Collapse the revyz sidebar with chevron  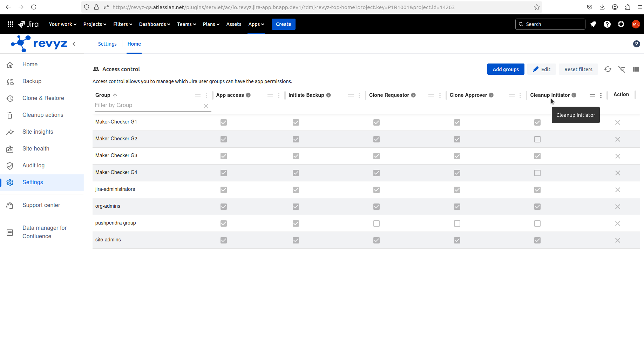coord(74,44)
